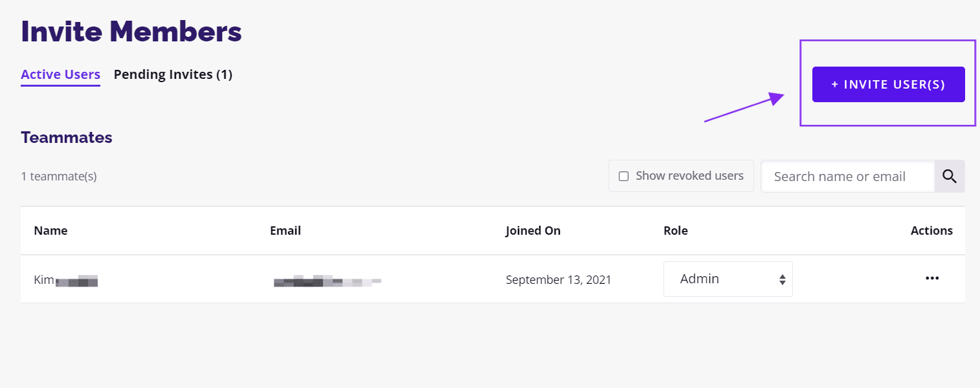Click the Email column header
Image resolution: width=980 pixels, height=388 pixels.
[285, 231]
